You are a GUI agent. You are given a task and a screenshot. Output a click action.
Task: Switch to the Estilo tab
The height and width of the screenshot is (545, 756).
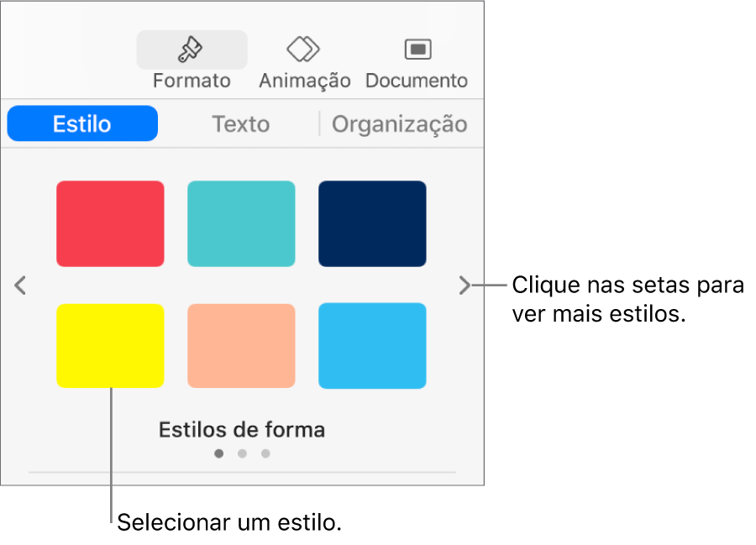82,124
